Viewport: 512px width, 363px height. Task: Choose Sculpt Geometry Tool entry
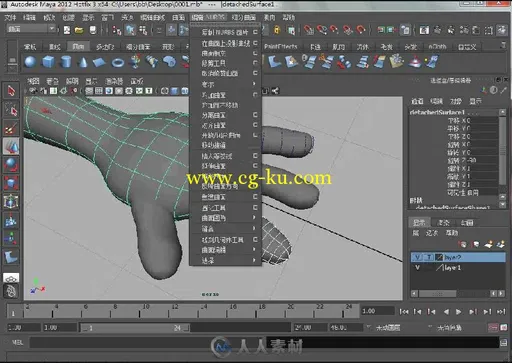tap(222, 240)
